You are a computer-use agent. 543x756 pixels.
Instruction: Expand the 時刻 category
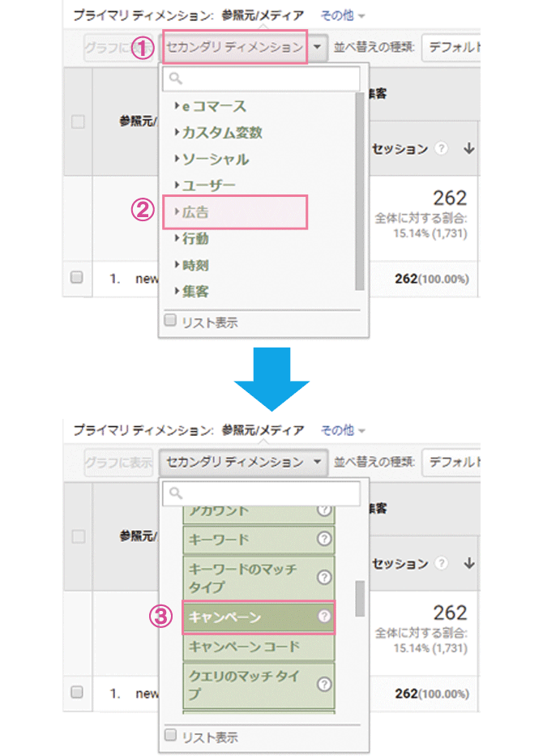[x=191, y=265]
